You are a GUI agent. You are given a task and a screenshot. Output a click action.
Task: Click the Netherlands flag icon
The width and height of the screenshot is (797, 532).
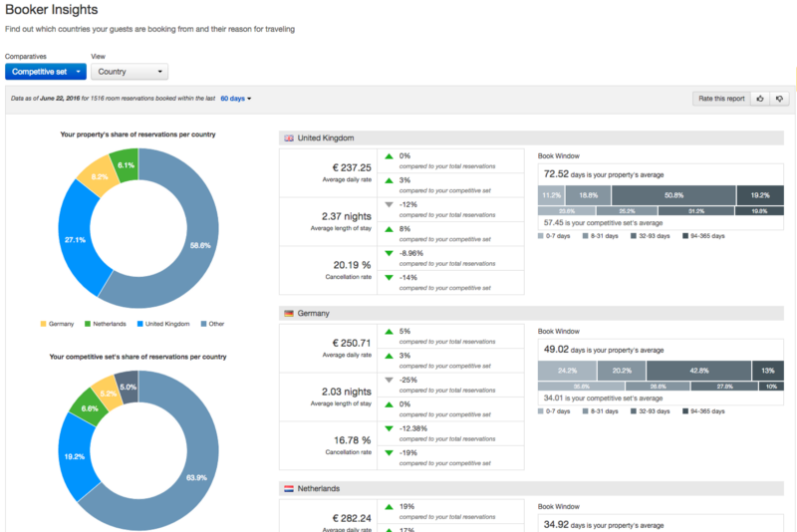289,489
